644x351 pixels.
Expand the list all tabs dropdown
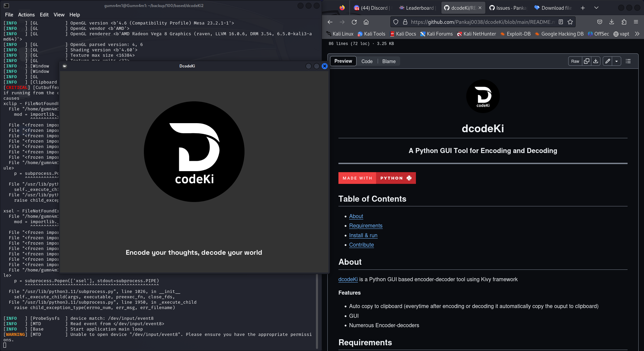596,8
